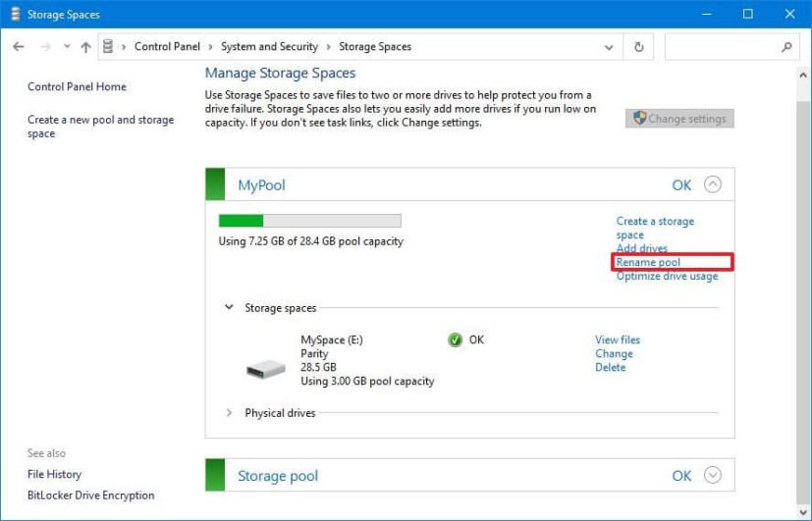Image resolution: width=812 pixels, height=521 pixels.
Task: Click the Up one level arrow
Action: (x=85, y=47)
